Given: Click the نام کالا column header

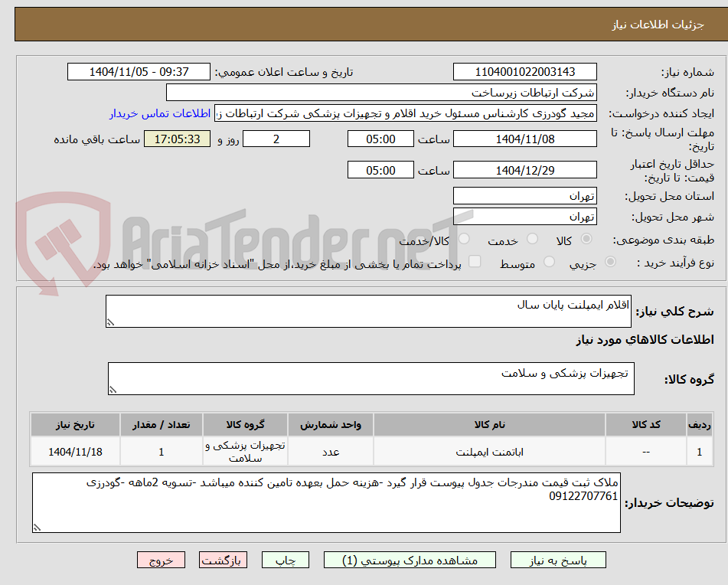Looking at the screenshot, I should 489,425.
